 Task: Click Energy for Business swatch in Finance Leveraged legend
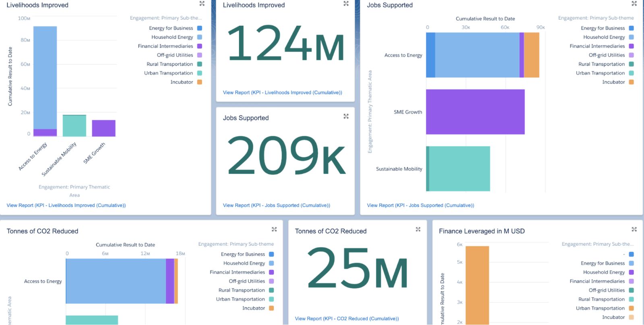[x=631, y=263]
